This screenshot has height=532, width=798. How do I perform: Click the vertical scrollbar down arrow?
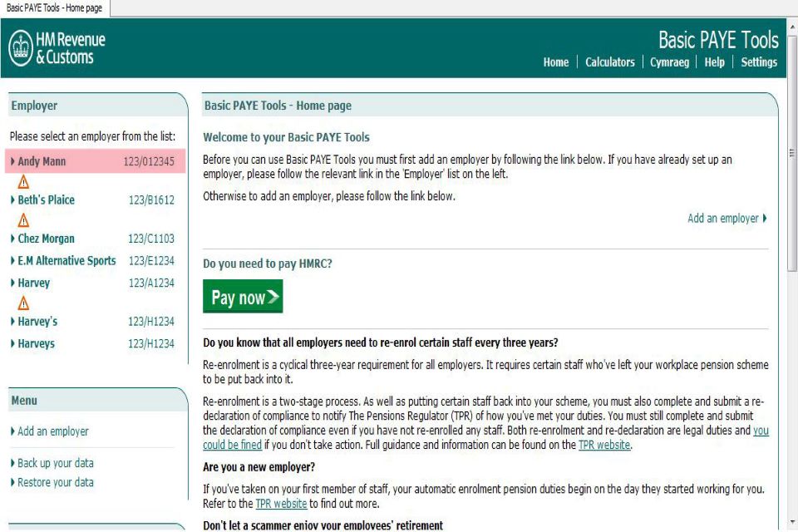click(x=791, y=522)
